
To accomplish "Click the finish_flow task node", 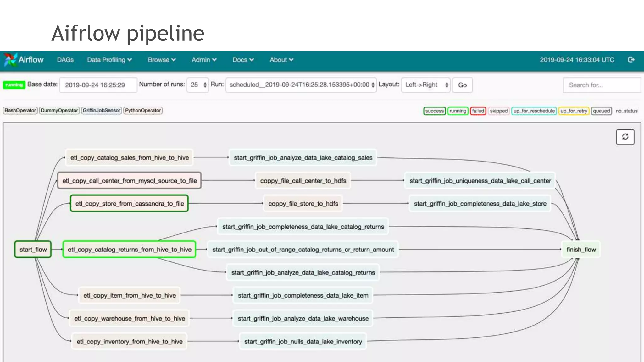I will (x=581, y=250).
